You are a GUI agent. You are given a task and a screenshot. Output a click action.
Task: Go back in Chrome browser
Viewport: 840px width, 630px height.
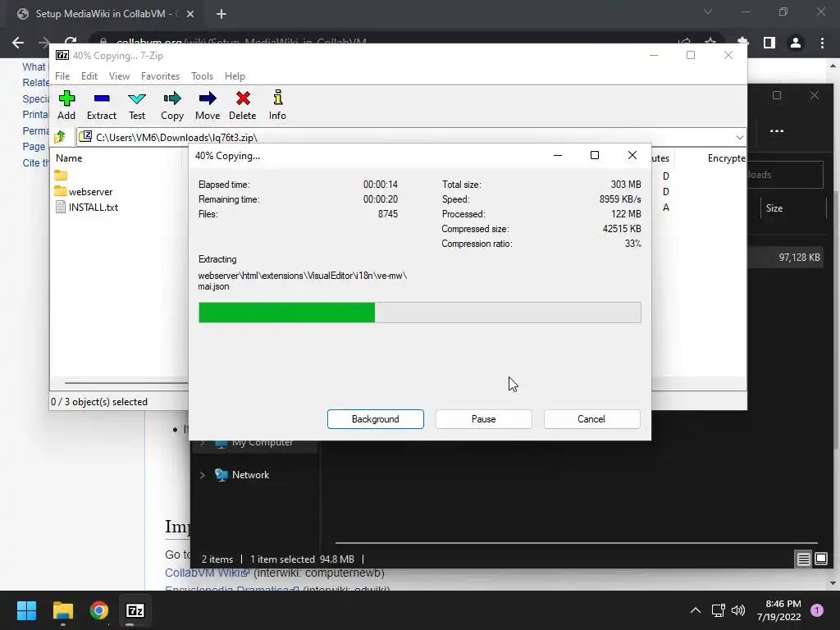pyautogui.click(x=18, y=43)
